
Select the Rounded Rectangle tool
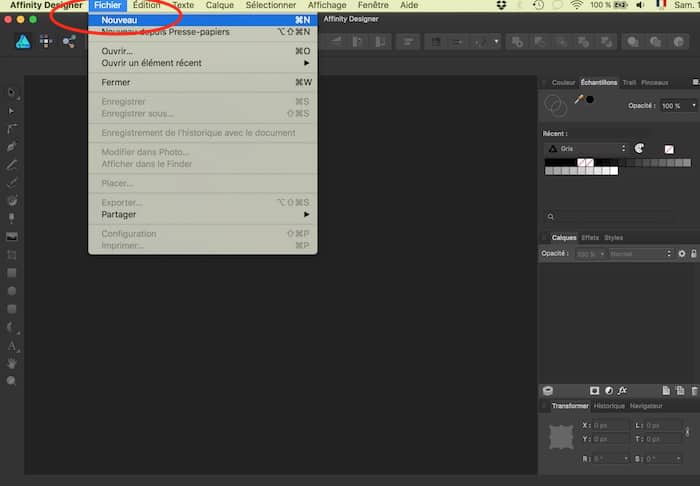tap(12, 309)
